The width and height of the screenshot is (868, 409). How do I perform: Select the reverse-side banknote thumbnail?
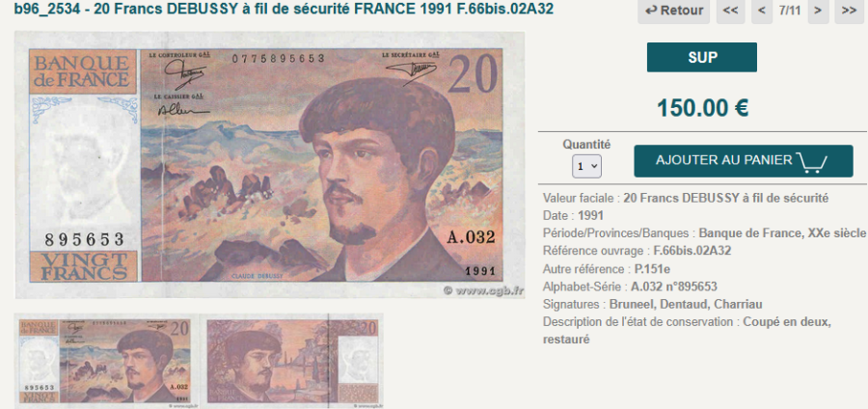coord(293,362)
